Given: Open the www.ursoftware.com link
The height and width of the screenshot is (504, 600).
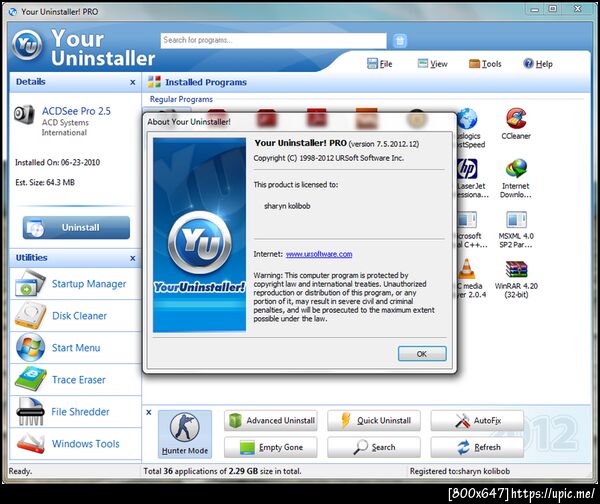Looking at the screenshot, I should coord(319,254).
